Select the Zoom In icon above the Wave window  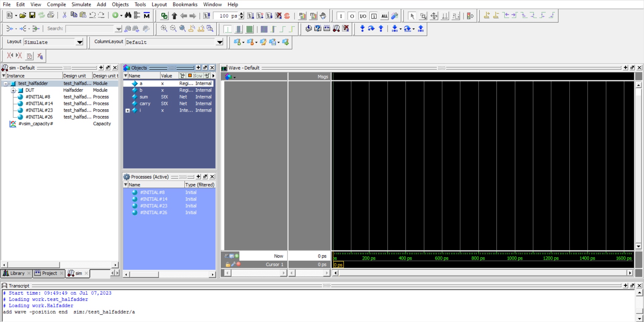(x=164, y=29)
